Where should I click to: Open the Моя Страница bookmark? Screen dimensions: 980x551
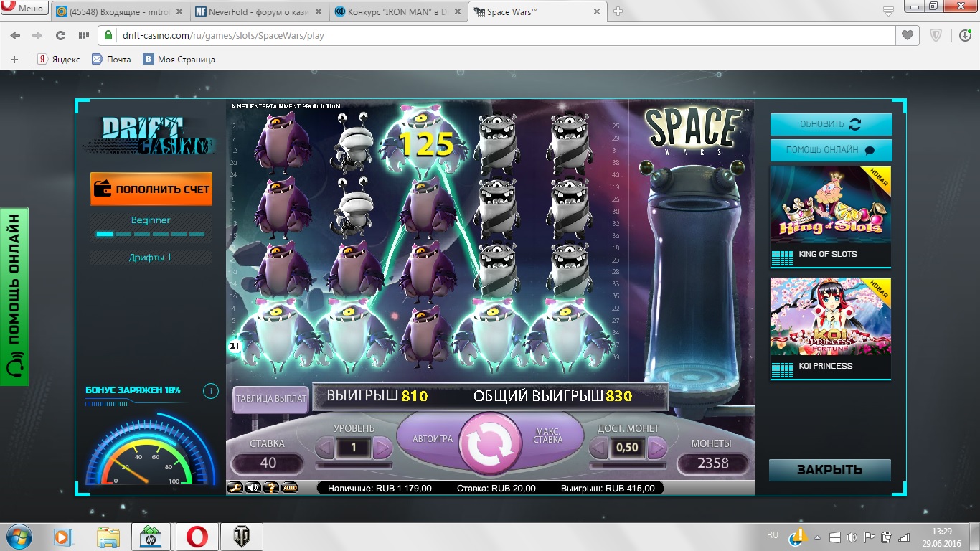(x=179, y=60)
